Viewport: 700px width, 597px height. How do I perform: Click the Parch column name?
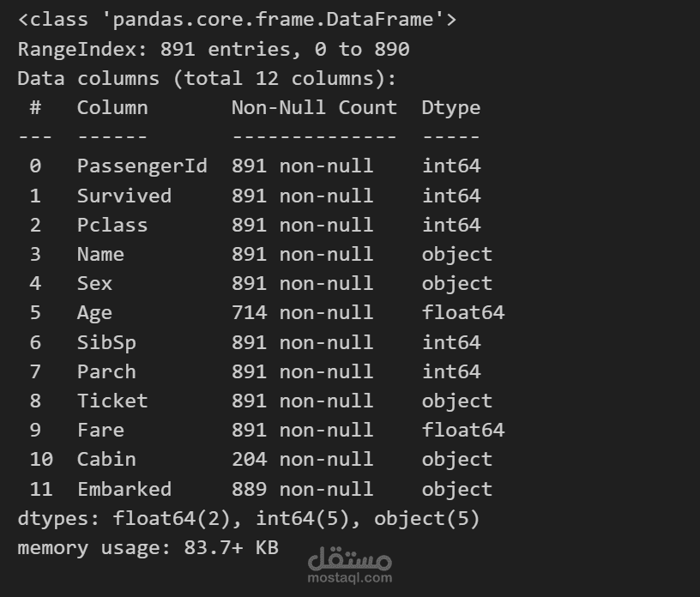click(x=106, y=371)
